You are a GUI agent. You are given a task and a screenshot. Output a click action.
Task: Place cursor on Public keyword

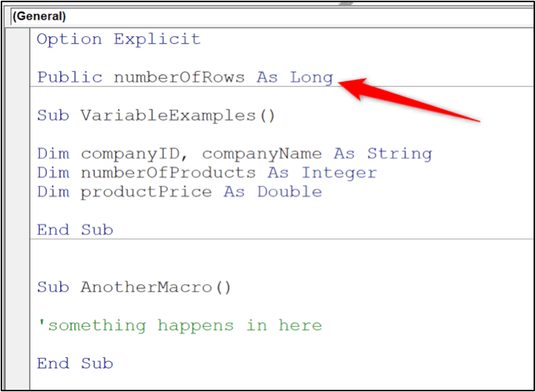pos(69,77)
